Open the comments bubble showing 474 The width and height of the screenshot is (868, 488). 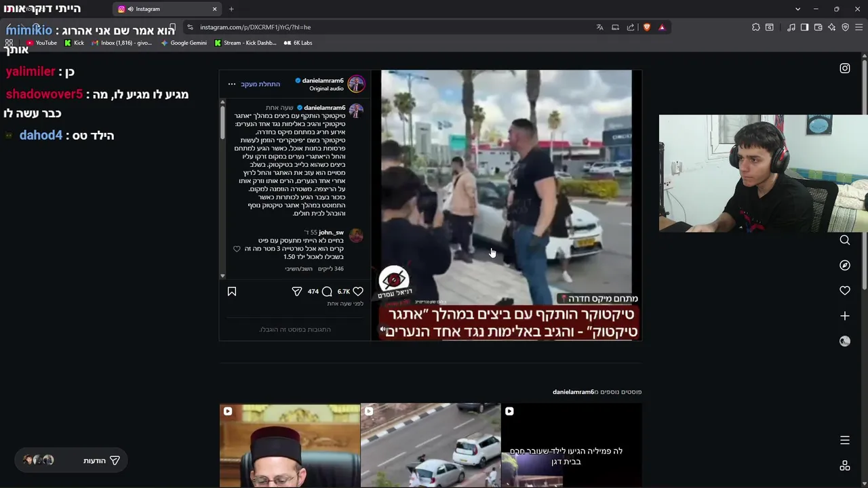coord(327,291)
